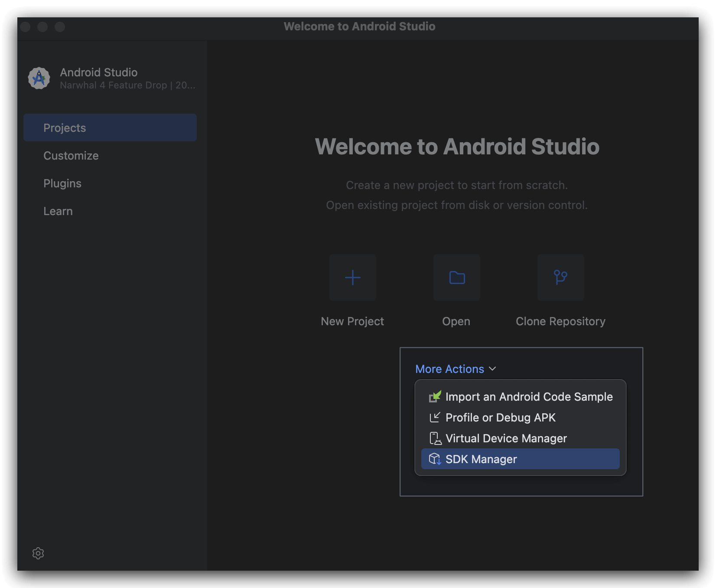Image resolution: width=716 pixels, height=588 pixels.
Task: Click the Import Android Code Sample icon
Action: coord(435,396)
